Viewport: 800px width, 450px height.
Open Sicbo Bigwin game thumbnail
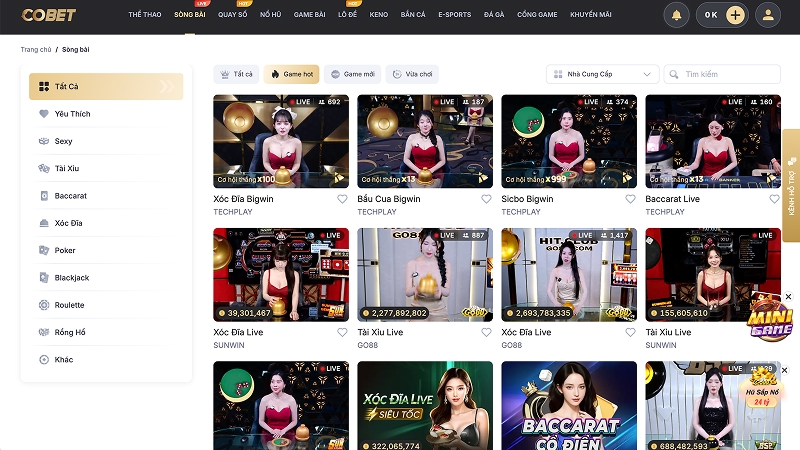(569, 141)
